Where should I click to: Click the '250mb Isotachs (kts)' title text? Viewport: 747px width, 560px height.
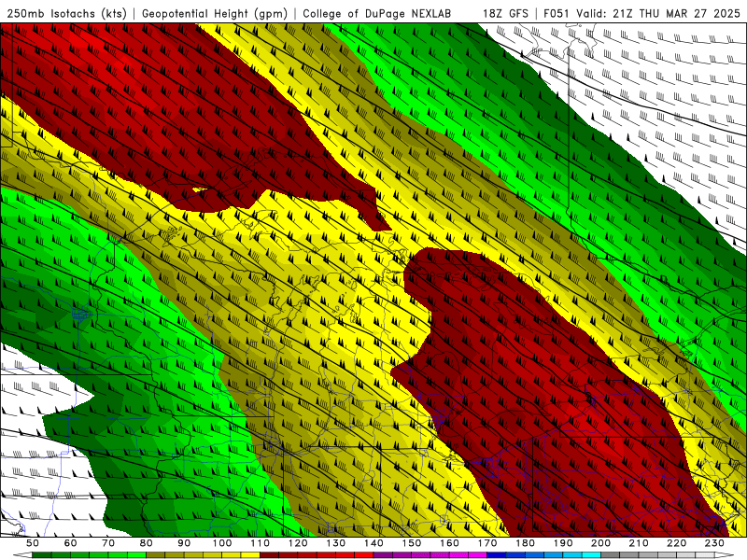click(x=66, y=13)
